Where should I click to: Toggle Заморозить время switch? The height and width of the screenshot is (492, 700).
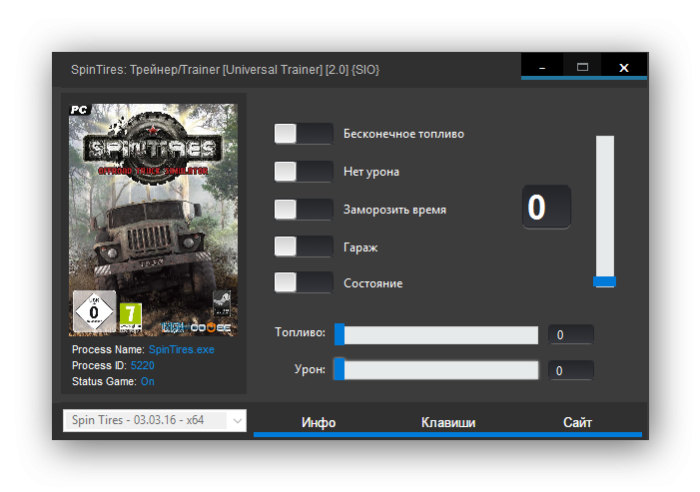(304, 209)
